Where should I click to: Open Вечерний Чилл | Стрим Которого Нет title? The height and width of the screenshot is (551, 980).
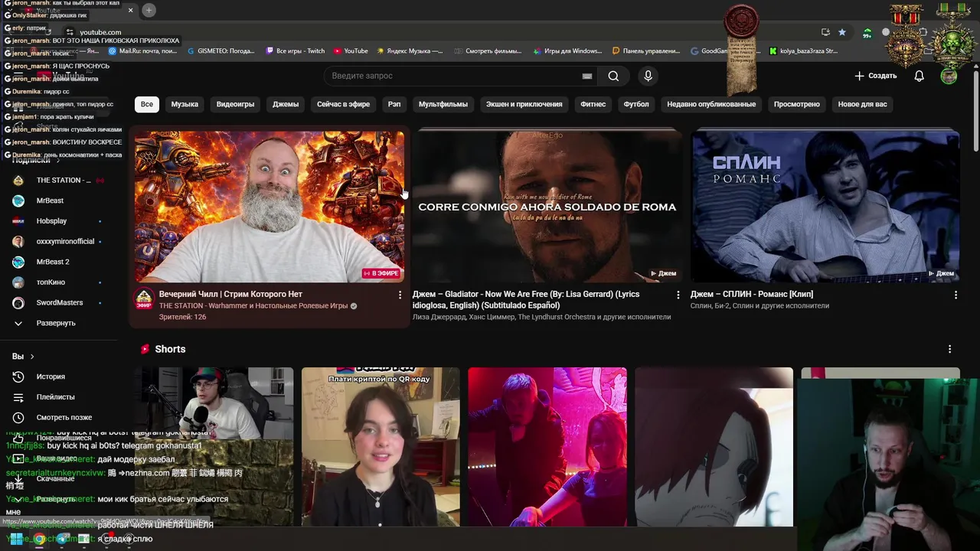coord(230,294)
